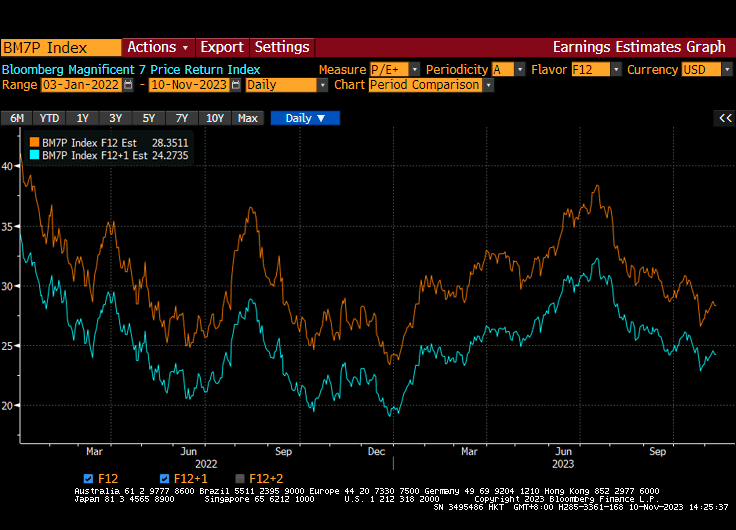Open the blue Daily interval dropdown
The image size is (736, 530).
click(305, 118)
